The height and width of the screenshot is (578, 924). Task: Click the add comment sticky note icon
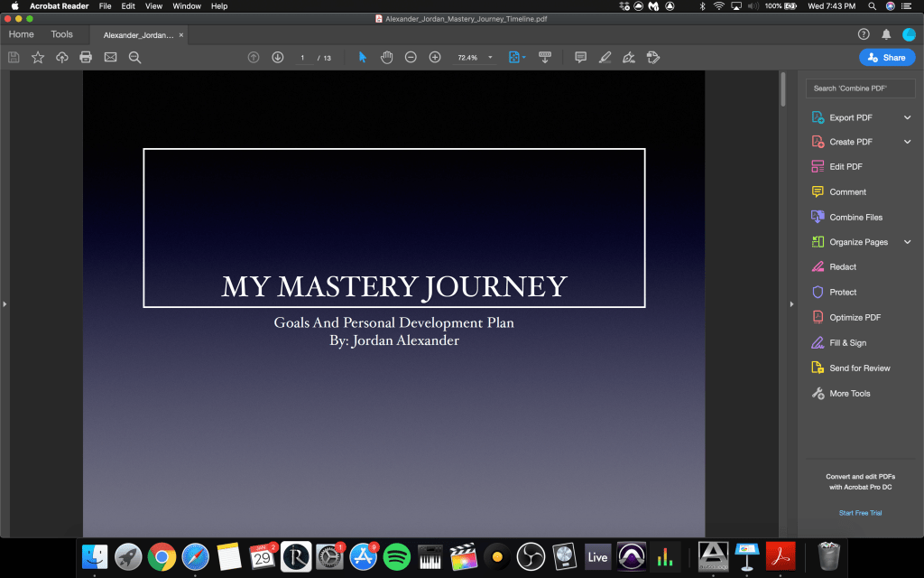pyautogui.click(x=580, y=57)
